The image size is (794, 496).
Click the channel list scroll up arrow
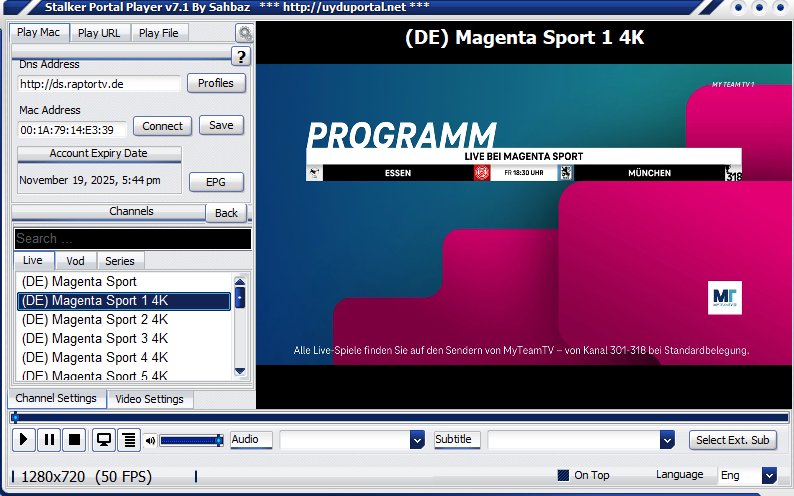point(240,281)
